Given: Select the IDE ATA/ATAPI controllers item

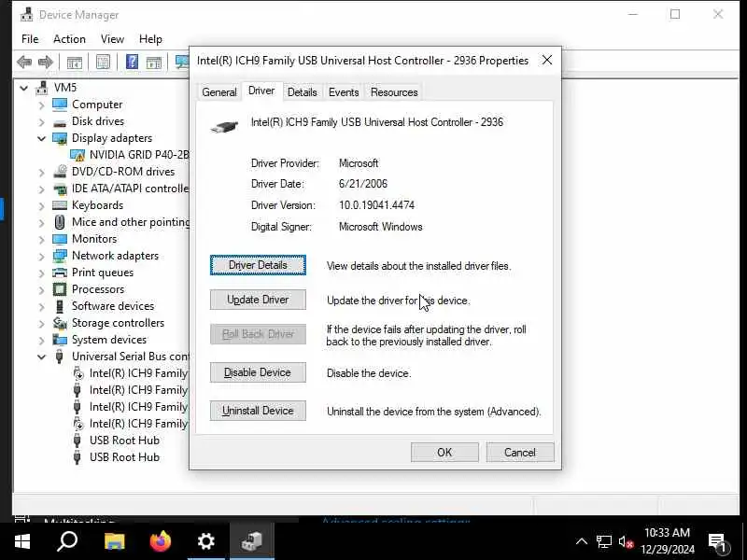Looking at the screenshot, I should [130, 189].
